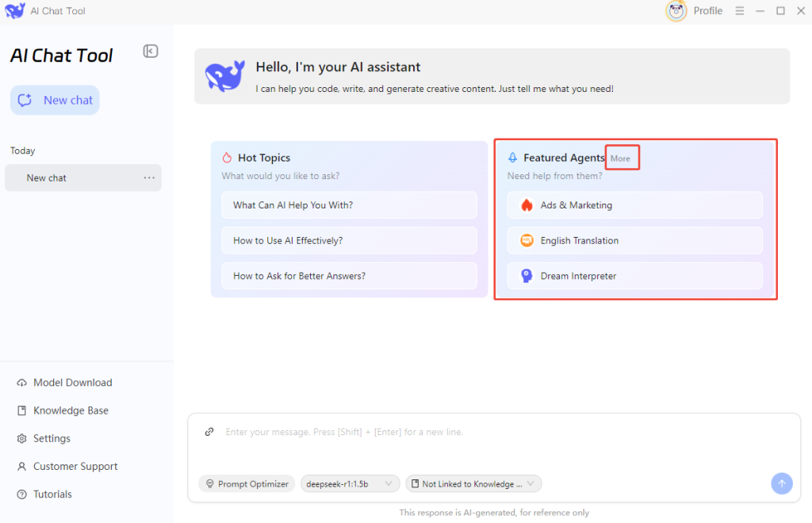The height and width of the screenshot is (523, 812).
Task: Open options for New chat entry
Action: click(149, 178)
